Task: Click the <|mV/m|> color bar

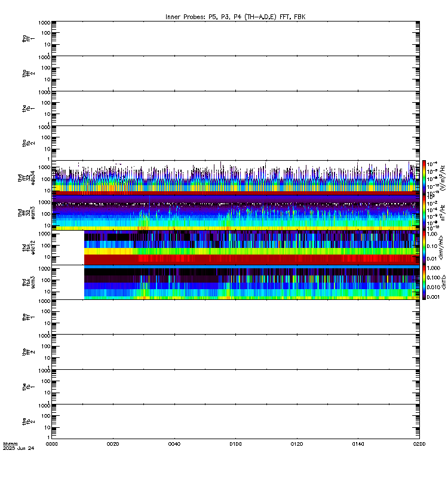Action: (424, 247)
